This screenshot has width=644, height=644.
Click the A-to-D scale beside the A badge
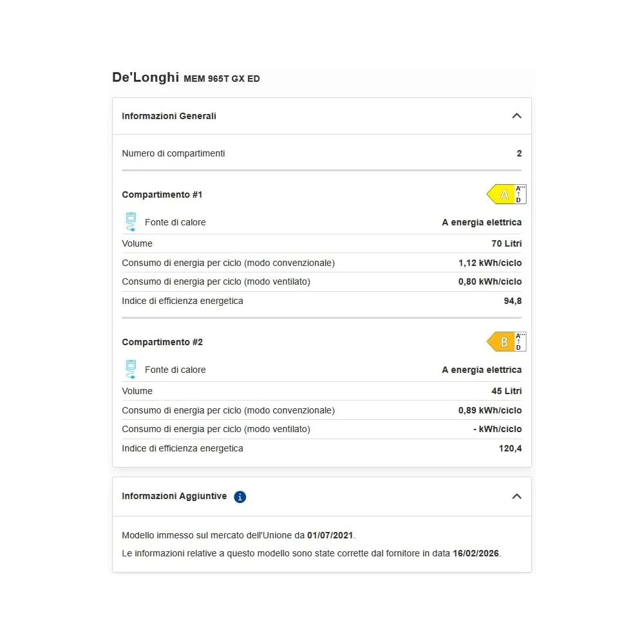[x=520, y=194]
